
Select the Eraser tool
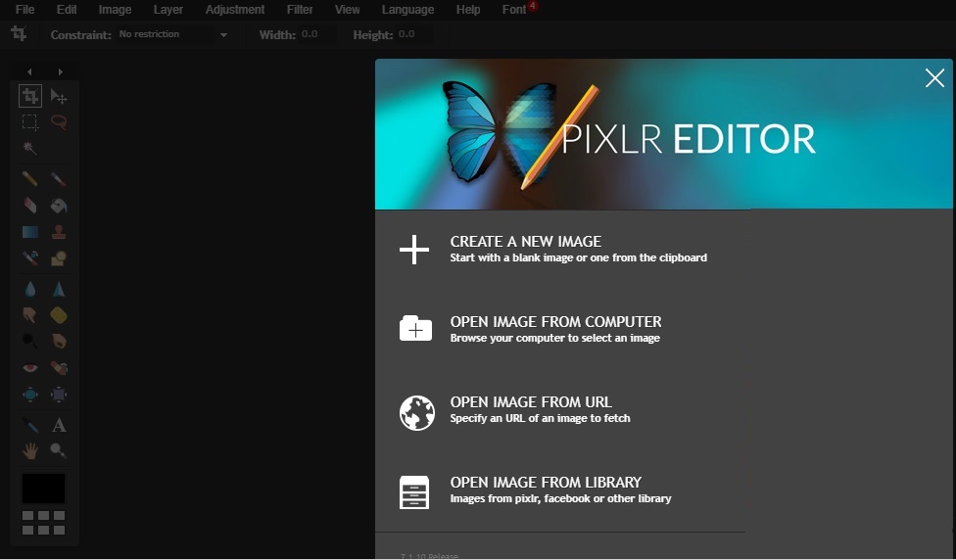(29, 206)
